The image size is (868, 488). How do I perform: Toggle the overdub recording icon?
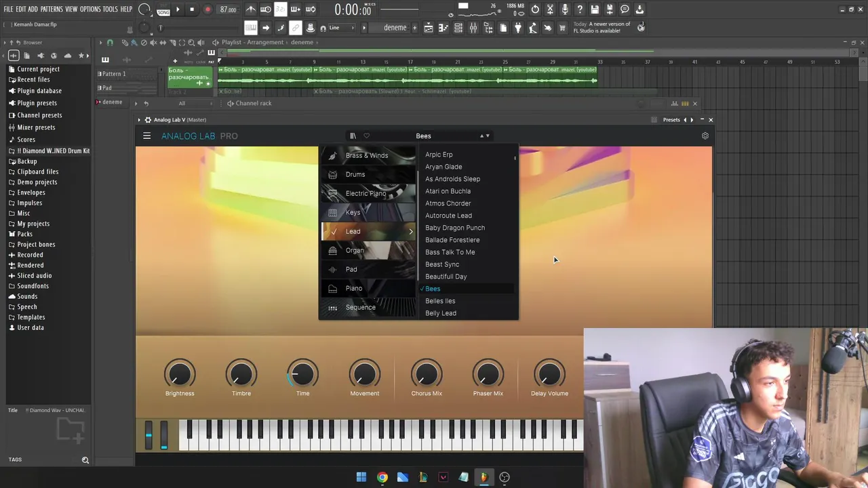click(295, 9)
